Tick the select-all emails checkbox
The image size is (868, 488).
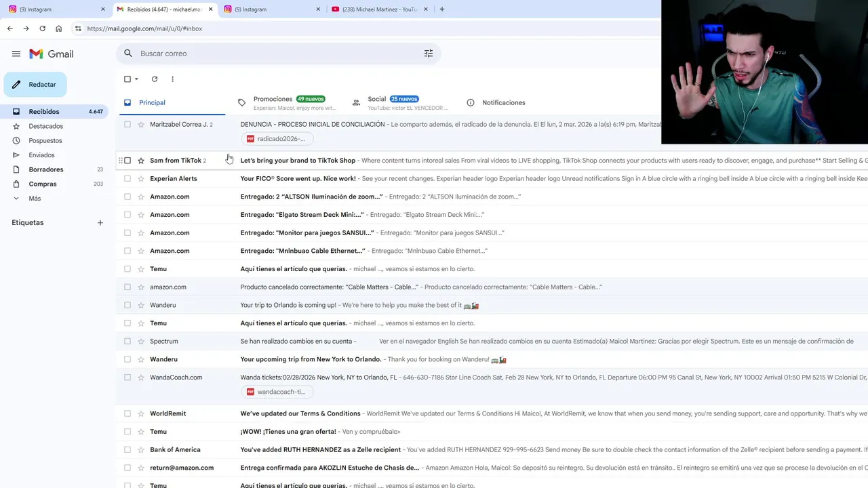[127, 79]
